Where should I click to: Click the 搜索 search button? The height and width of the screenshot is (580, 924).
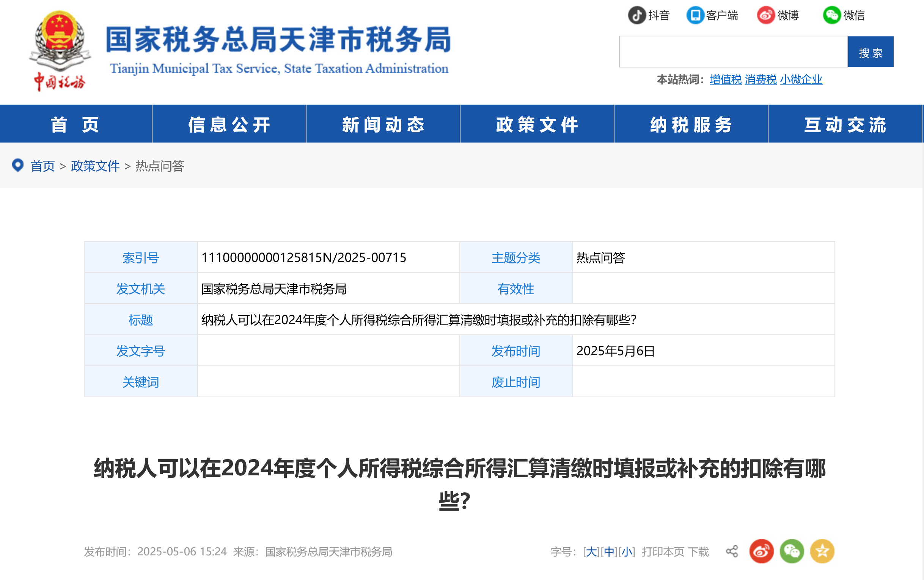(x=870, y=52)
